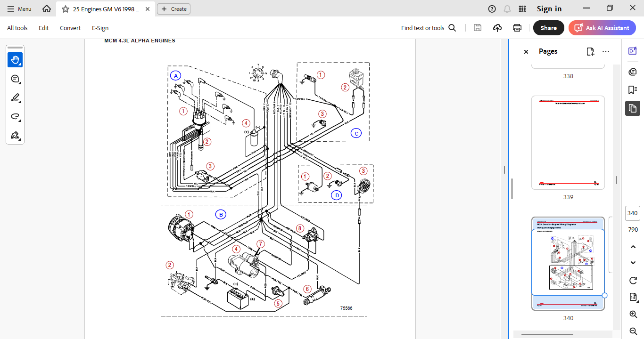
Task: Open the apps grid icon
Action: point(522,9)
